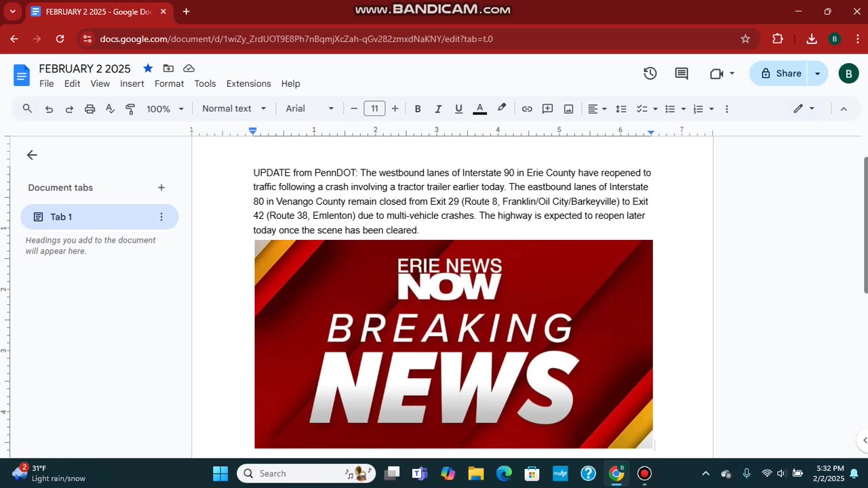868x488 pixels.
Task: Open bulleted list style dropdown
Action: point(683,108)
